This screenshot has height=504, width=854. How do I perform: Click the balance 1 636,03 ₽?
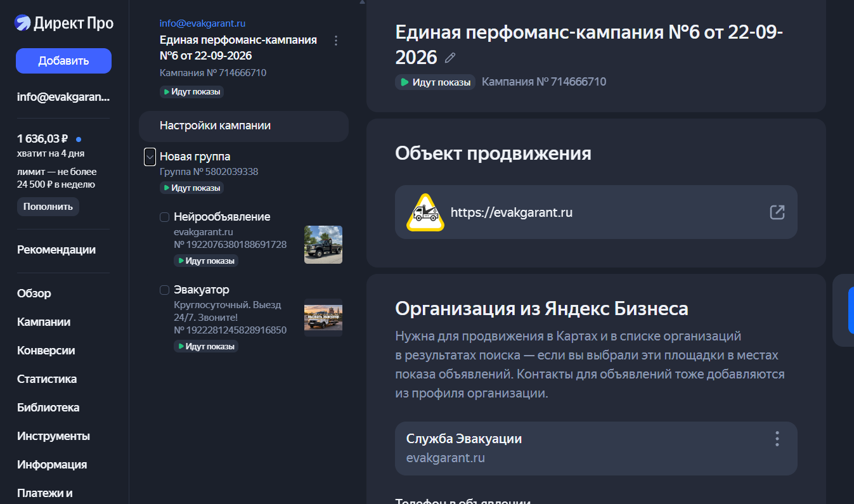tap(42, 139)
